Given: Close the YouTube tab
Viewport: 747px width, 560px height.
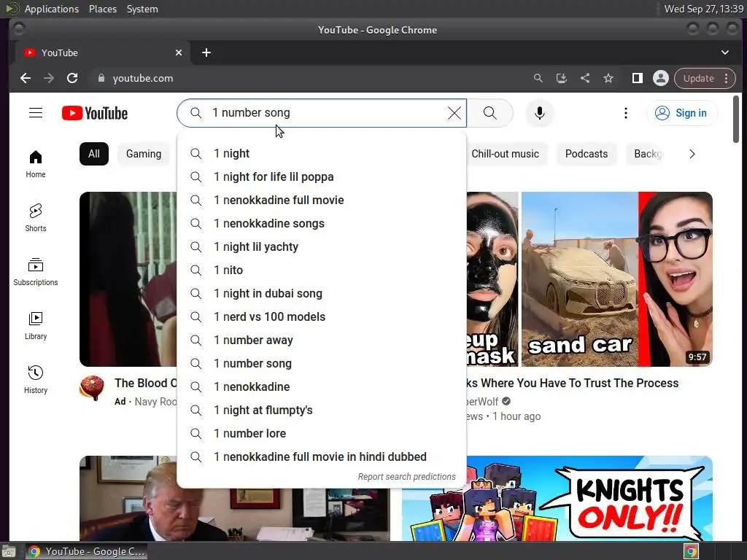Looking at the screenshot, I should [x=179, y=52].
